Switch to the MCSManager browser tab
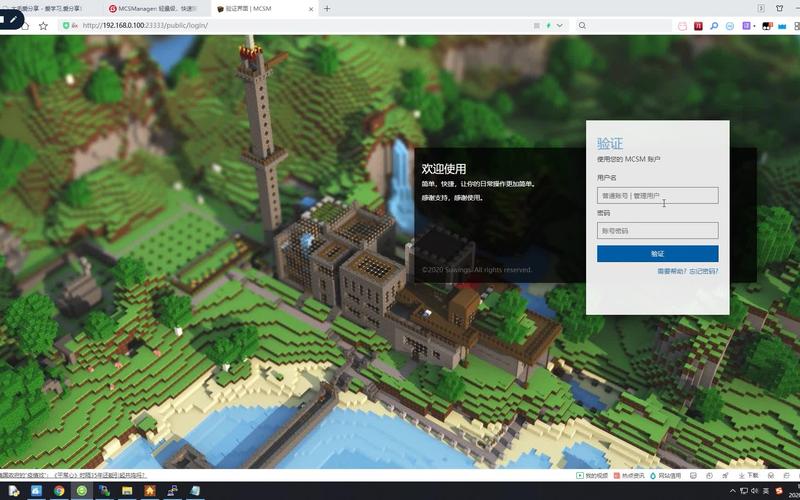 click(x=157, y=9)
